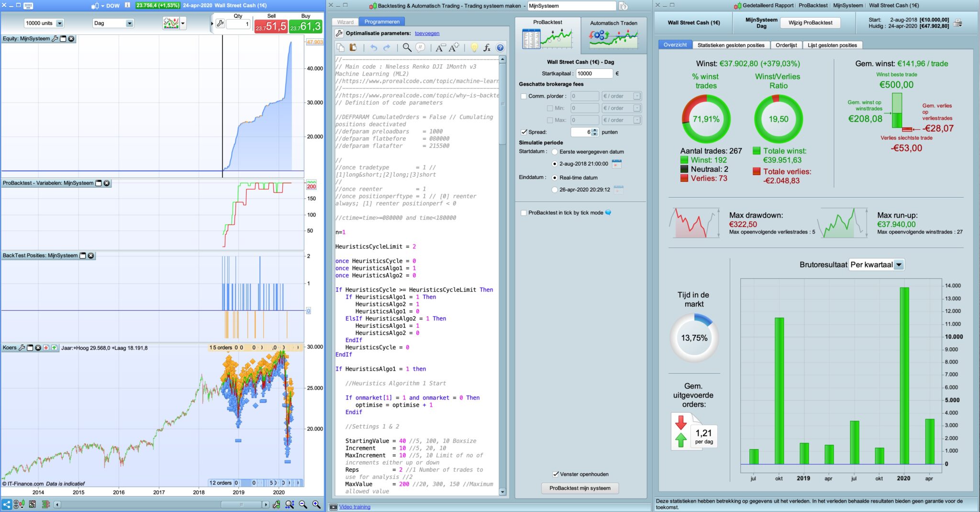This screenshot has height=512, width=980.
Task: Open the blue help question mark icon
Action: [x=500, y=47]
